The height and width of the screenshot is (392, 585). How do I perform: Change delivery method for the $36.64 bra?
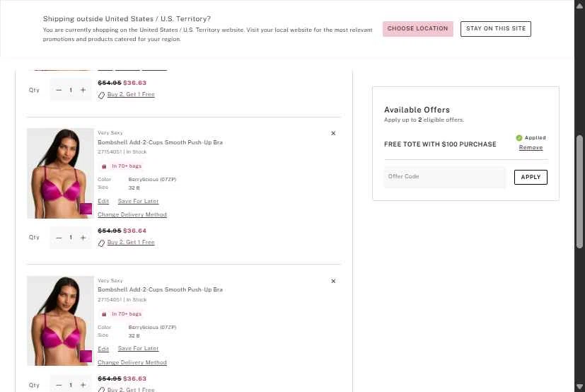pyautogui.click(x=132, y=214)
